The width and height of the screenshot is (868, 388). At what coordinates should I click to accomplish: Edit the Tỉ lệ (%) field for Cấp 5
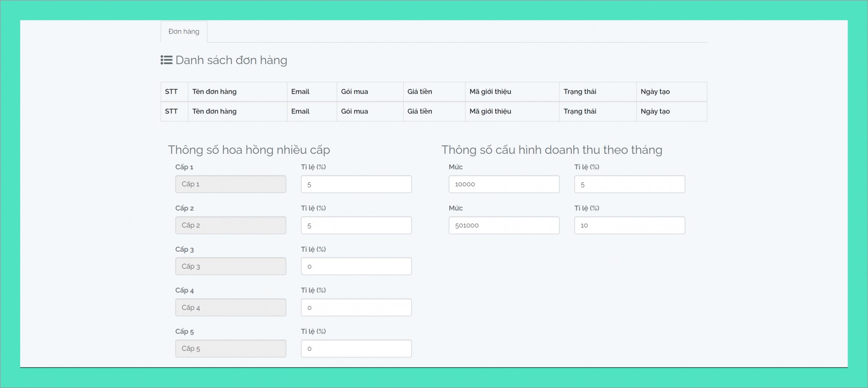(356, 349)
